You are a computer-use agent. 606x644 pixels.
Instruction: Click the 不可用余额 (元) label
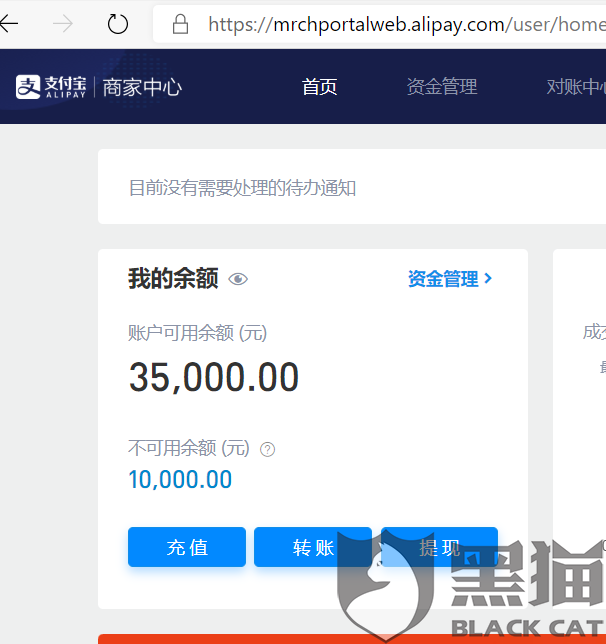pyautogui.click(x=189, y=448)
